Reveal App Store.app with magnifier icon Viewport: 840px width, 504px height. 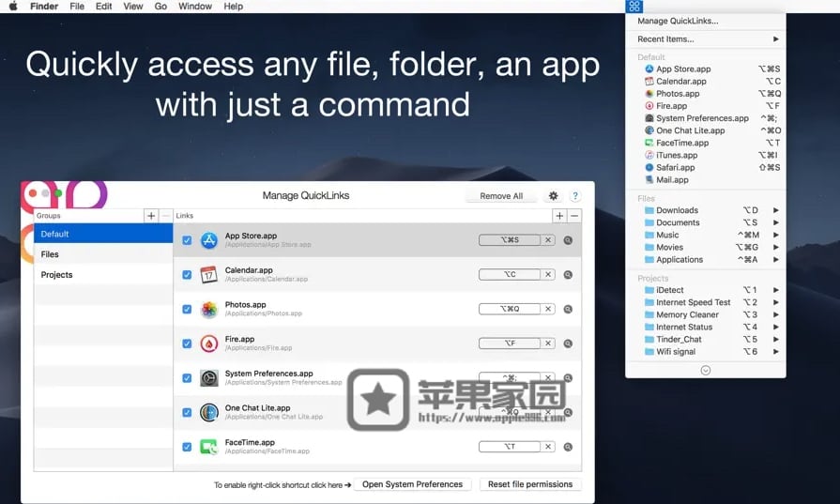click(568, 240)
